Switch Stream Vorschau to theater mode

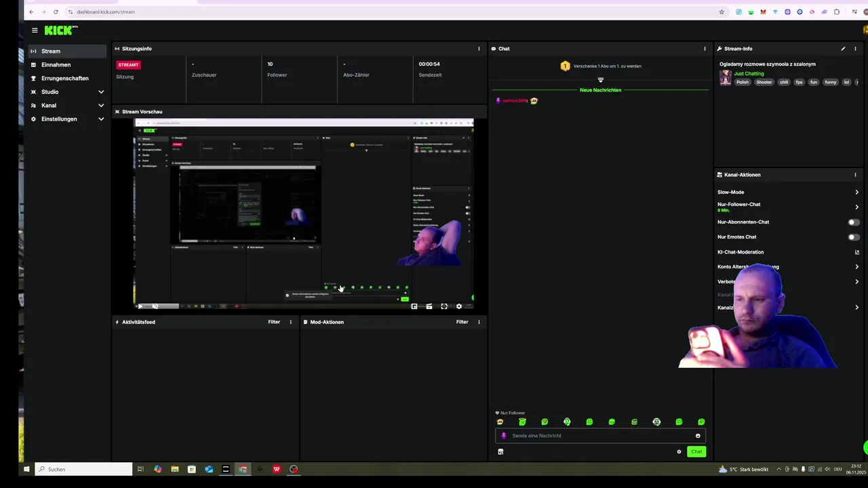(429, 306)
